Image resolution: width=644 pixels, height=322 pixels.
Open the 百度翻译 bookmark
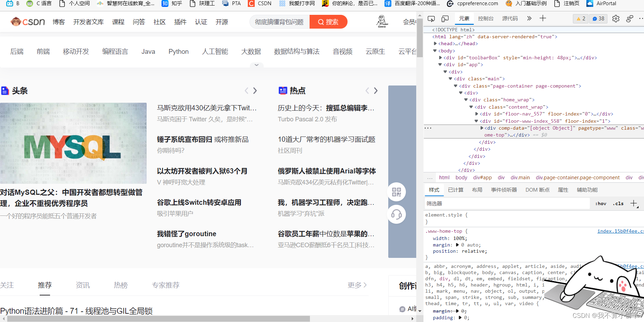pyautogui.click(x=412, y=3)
